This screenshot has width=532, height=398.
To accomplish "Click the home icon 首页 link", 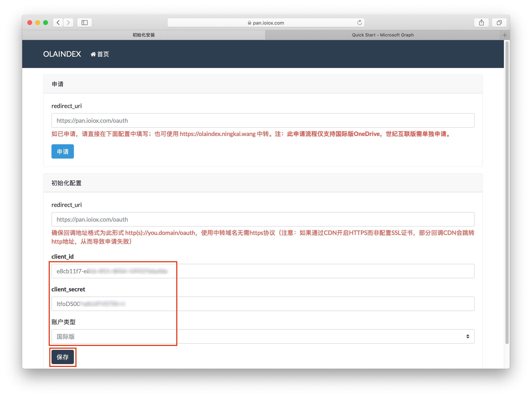I will (x=100, y=54).
